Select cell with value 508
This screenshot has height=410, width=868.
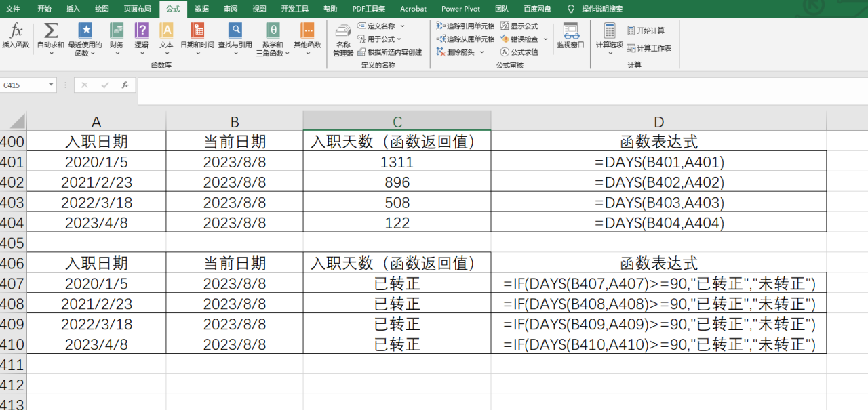(397, 202)
